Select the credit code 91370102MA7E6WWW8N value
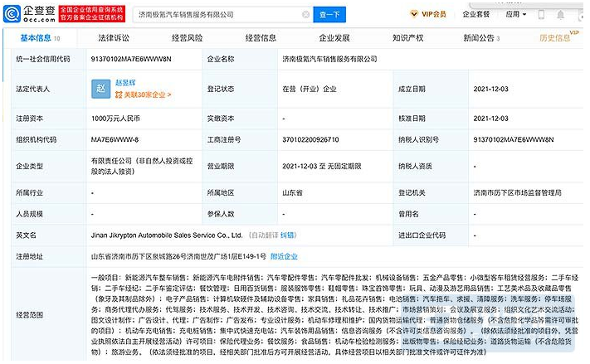590x364 pixels. pyautogui.click(x=131, y=59)
